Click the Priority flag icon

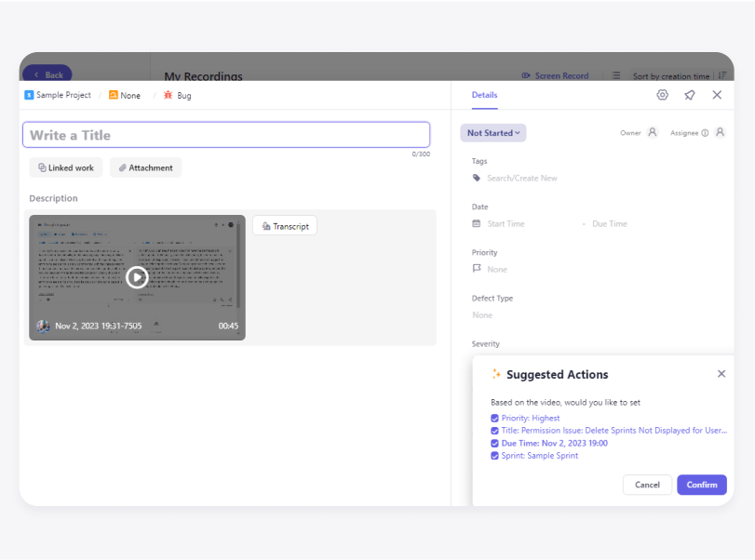(x=477, y=269)
